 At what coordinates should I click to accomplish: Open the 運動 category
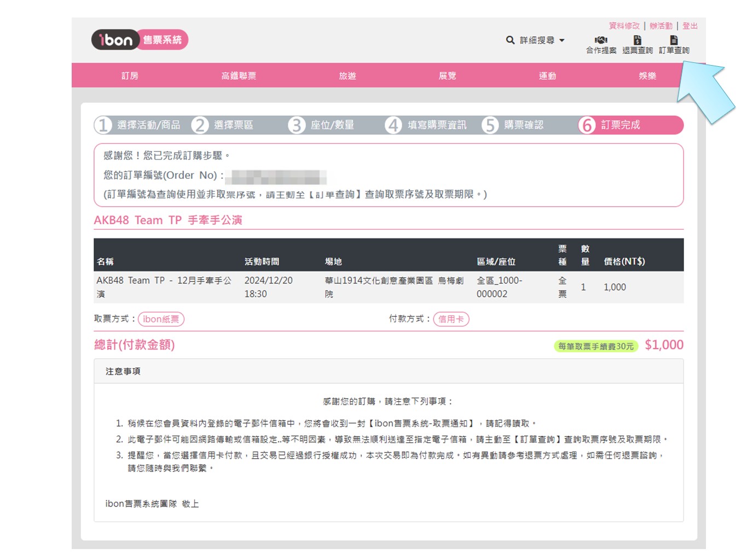(x=547, y=75)
